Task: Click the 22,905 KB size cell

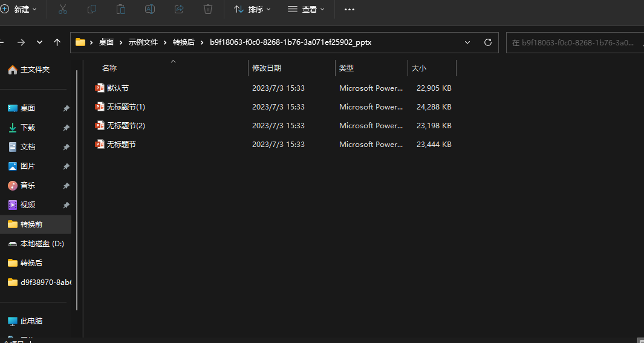Action: 434,88
